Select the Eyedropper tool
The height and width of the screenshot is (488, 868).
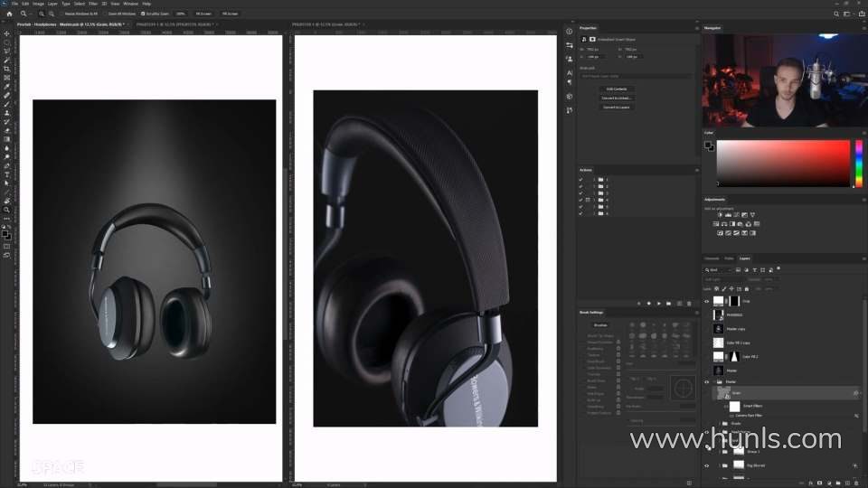coord(6,87)
